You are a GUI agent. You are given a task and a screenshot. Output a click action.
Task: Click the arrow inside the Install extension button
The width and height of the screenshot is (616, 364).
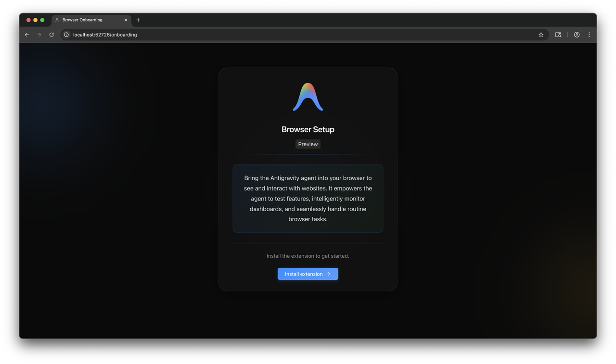coord(328,274)
